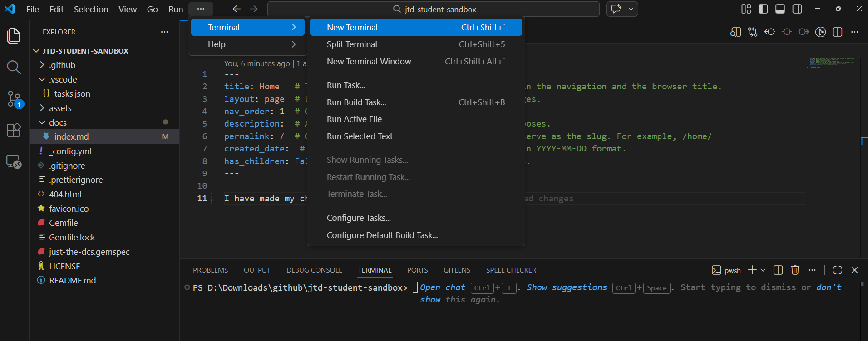Open the new terminal launch profile dropdown
868x341 pixels.
pyautogui.click(x=763, y=270)
